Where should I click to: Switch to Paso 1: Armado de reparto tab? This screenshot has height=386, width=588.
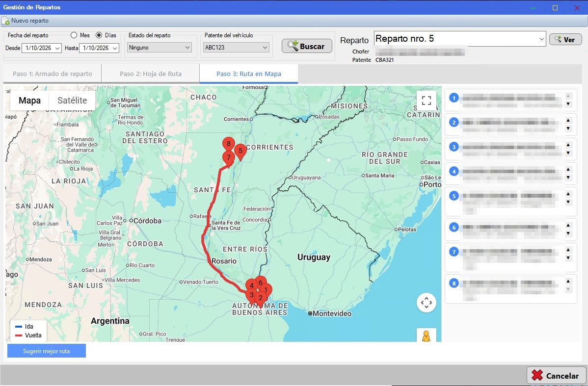53,74
